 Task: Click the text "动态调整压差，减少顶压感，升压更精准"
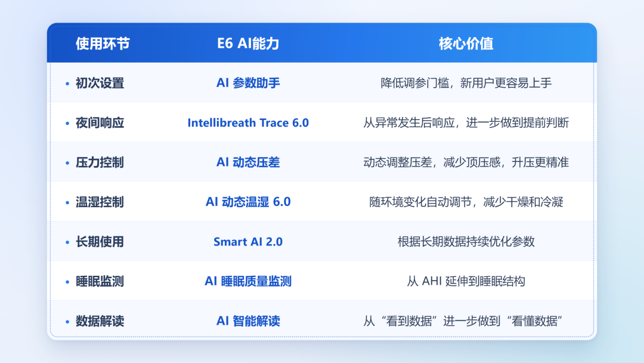(466, 162)
